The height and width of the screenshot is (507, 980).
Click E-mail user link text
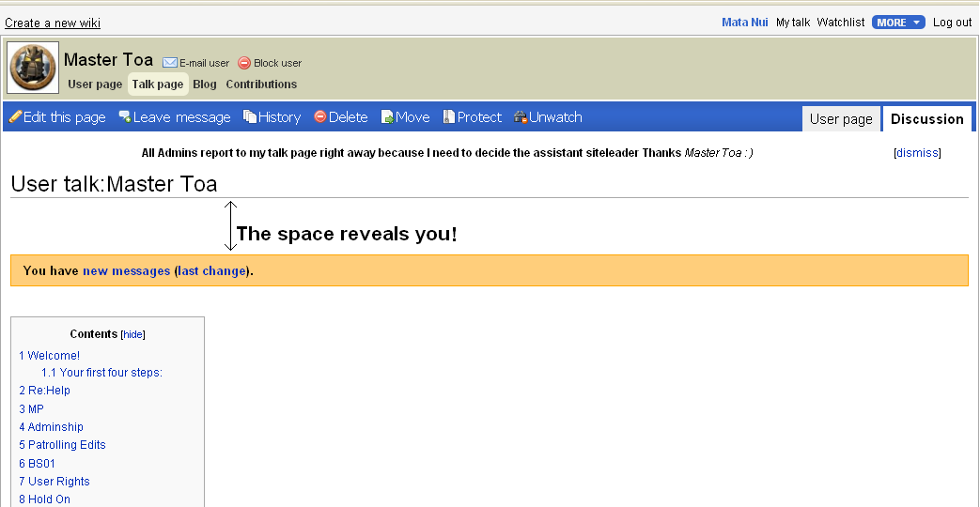(x=205, y=63)
